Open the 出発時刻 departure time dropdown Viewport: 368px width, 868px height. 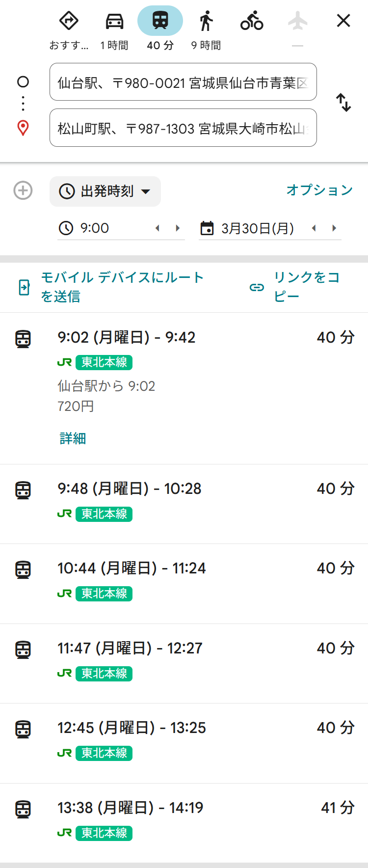pos(105,191)
